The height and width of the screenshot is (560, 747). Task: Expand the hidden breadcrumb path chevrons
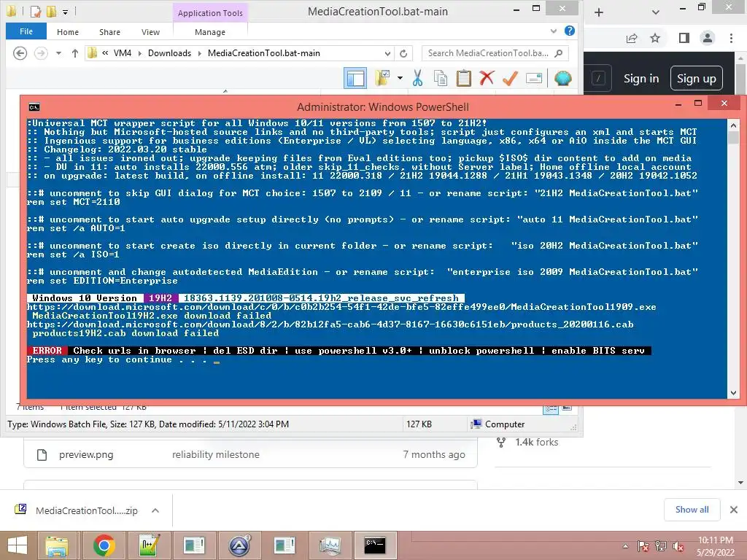[104, 53]
